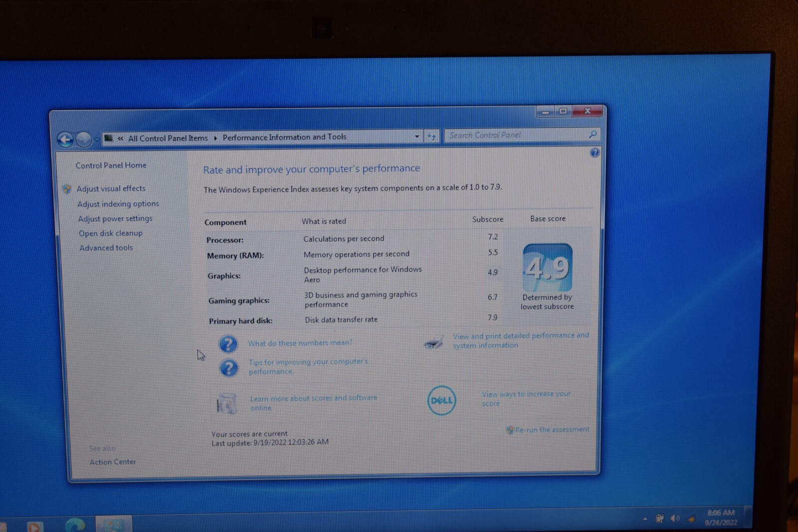Click the network tray icon
Image resolution: width=798 pixels, height=532 pixels.
[691, 519]
